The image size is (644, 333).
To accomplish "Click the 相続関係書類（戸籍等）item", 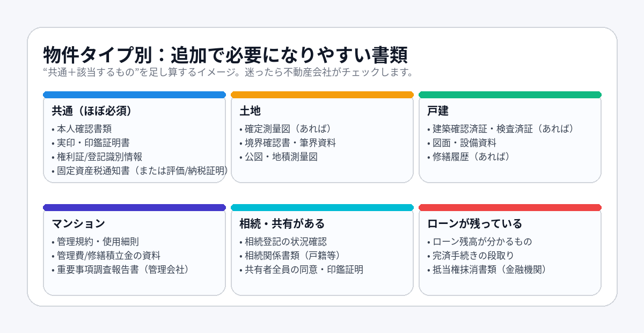I will [x=293, y=256].
